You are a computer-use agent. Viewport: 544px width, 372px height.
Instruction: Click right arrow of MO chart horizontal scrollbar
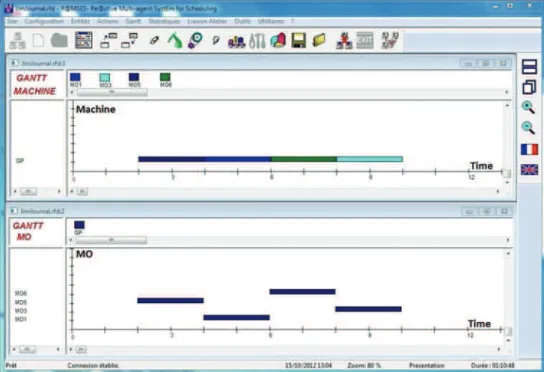coord(499,349)
